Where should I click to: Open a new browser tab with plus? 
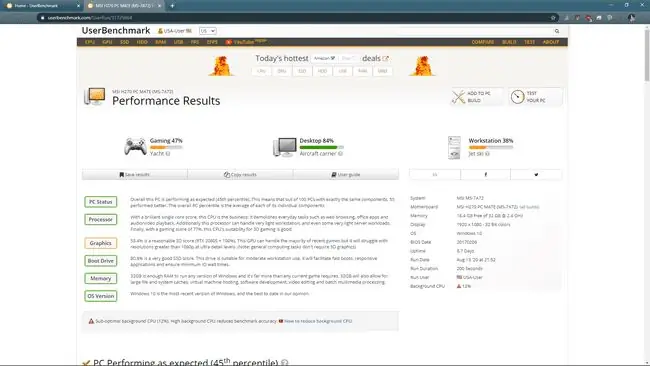[x=172, y=6]
